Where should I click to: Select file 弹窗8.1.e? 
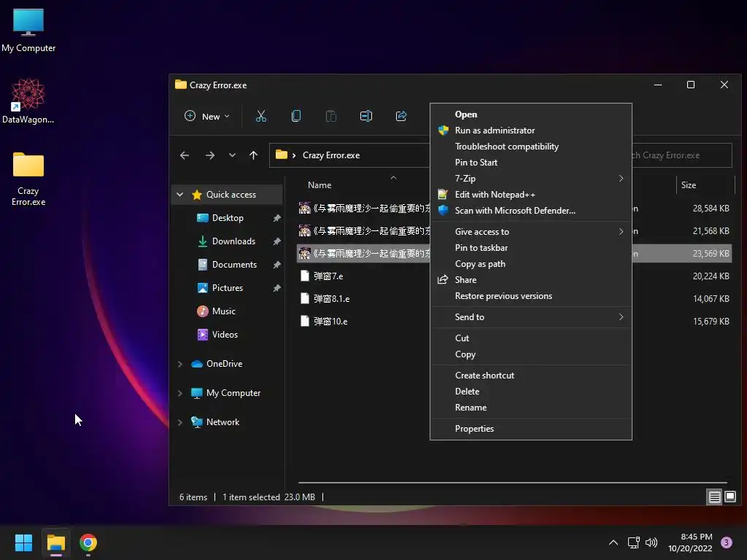pos(332,298)
